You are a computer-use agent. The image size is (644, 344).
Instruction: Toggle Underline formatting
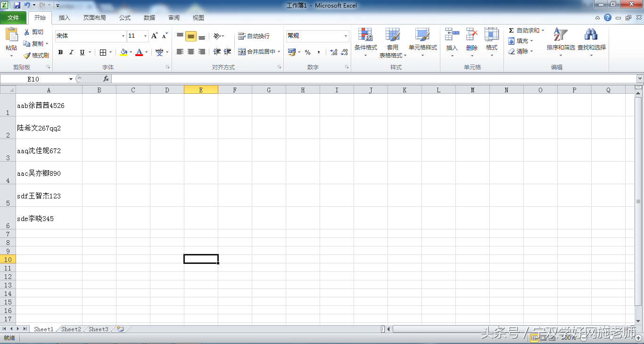pyautogui.click(x=83, y=52)
